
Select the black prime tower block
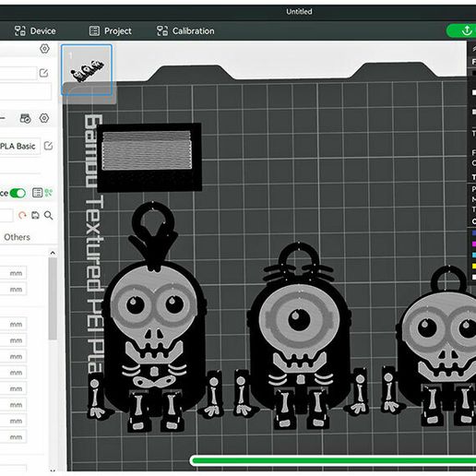[149, 157]
